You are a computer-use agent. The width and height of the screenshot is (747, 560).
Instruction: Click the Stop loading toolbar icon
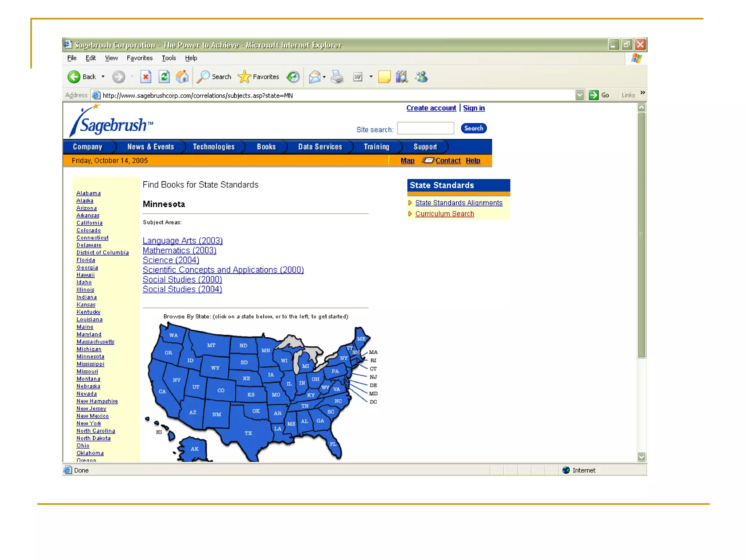(146, 77)
